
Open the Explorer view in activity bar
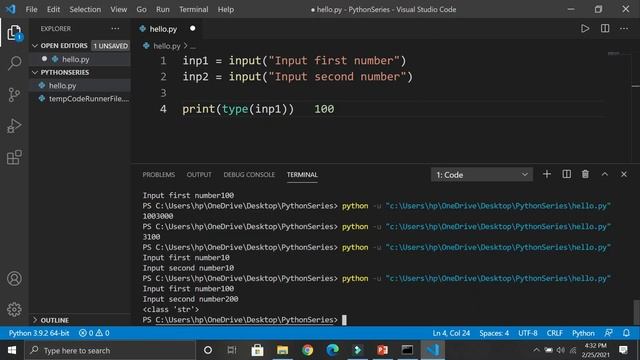tap(14, 33)
